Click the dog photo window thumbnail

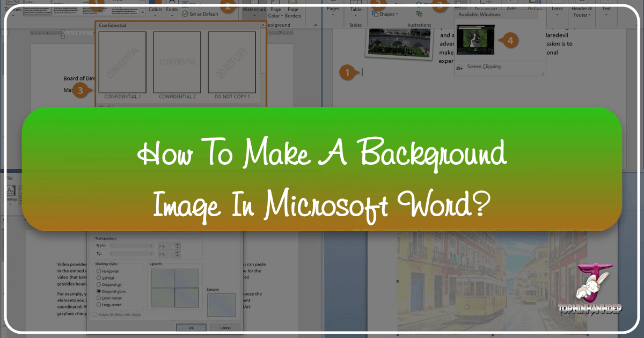(x=475, y=39)
